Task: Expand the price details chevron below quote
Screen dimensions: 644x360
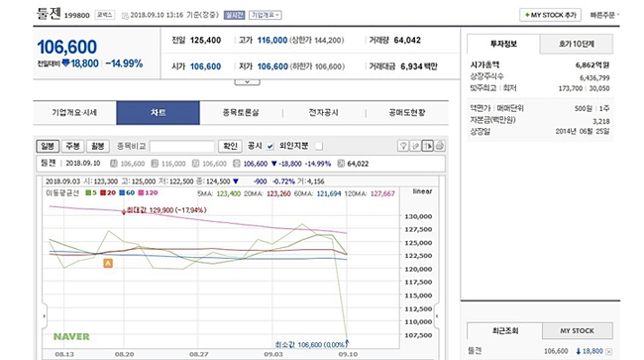Action: click(248, 81)
